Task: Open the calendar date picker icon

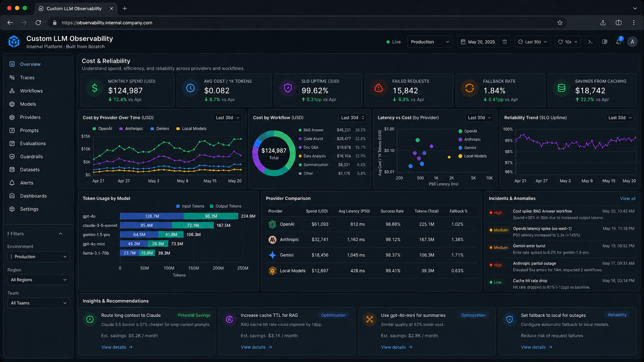Action: (x=505, y=42)
